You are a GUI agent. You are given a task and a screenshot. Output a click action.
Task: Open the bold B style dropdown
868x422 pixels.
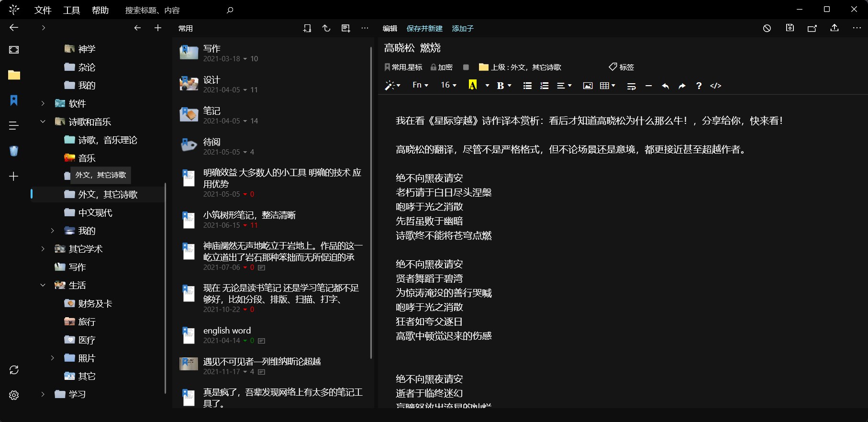[504, 86]
